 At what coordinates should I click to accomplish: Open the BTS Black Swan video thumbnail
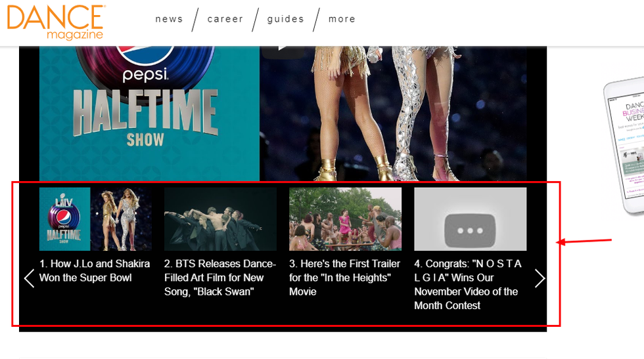pyautogui.click(x=220, y=219)
